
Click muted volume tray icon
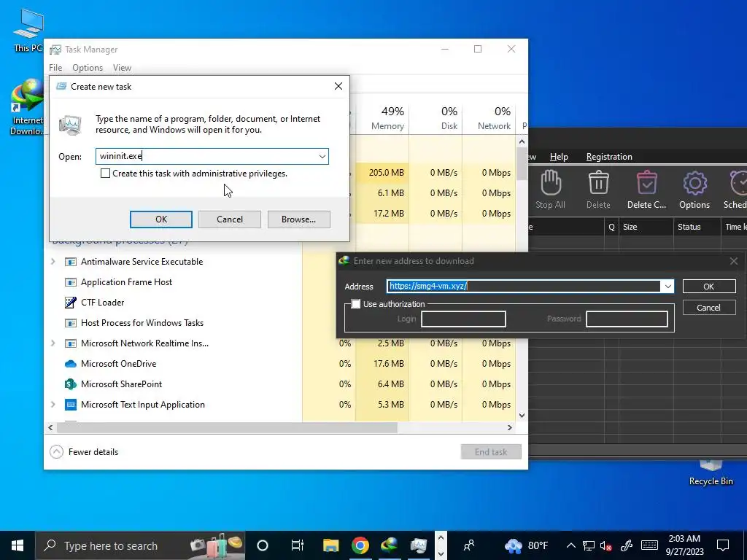point(606,545)
